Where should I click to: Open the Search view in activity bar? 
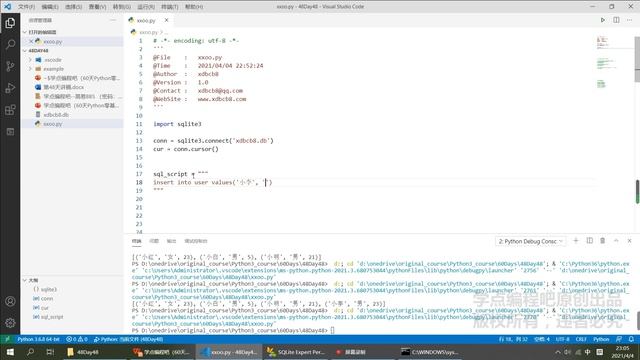(x=10, y=44)
